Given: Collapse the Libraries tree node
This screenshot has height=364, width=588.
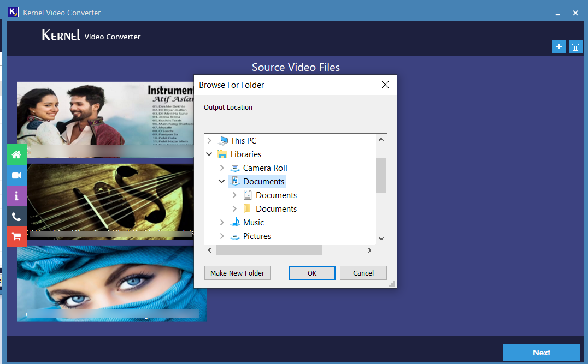Looking at the screenshot, I should (209, 154).
